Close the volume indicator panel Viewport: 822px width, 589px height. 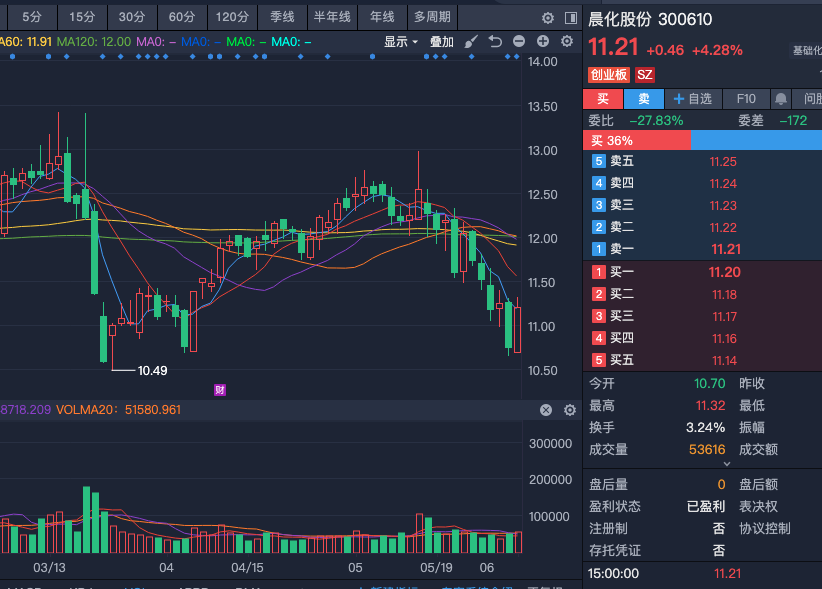546,410
